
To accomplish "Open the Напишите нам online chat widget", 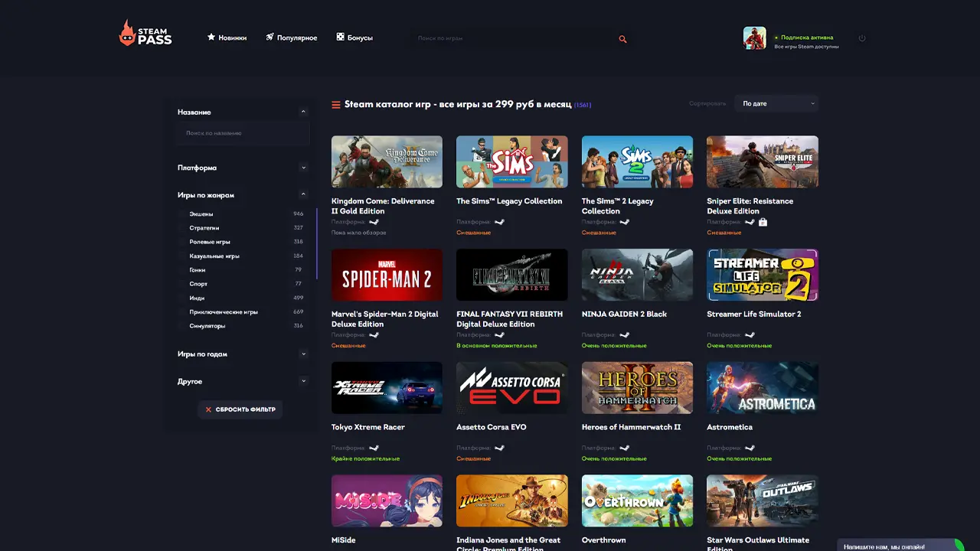I will point(900,546).
